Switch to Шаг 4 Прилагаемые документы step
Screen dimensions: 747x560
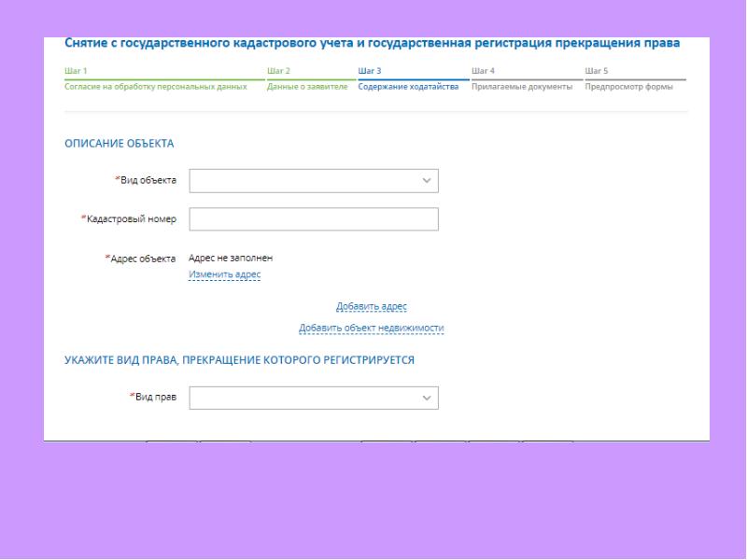coord(521,87)
